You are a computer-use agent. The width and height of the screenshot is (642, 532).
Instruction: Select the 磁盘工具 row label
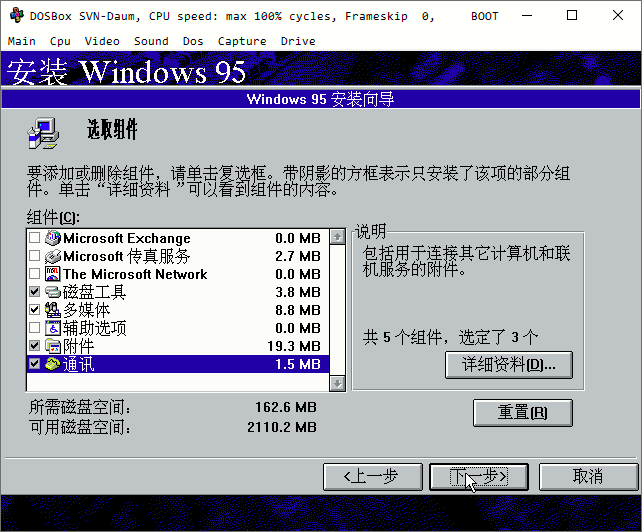point(95,292)
